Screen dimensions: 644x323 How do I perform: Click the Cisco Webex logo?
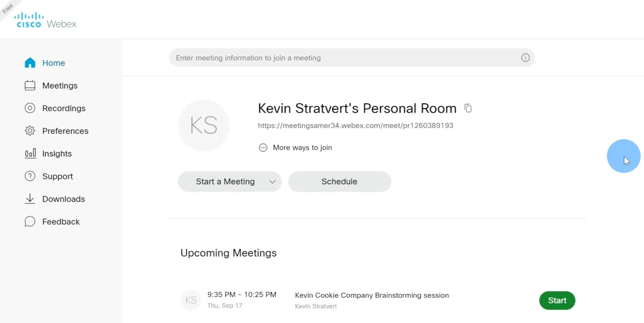coord(46,21)
